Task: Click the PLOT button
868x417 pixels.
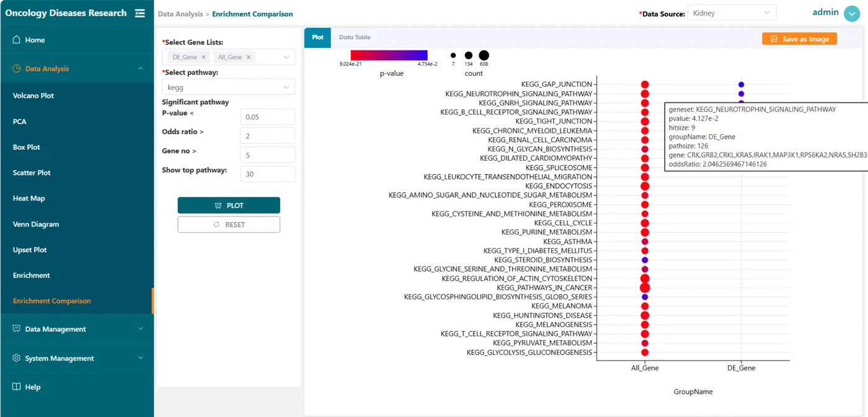Action: [229, 205]
